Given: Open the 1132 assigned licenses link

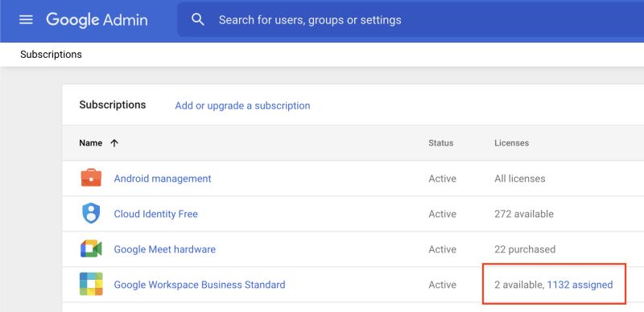Looking at the screenshot, I should coord(580,285).
